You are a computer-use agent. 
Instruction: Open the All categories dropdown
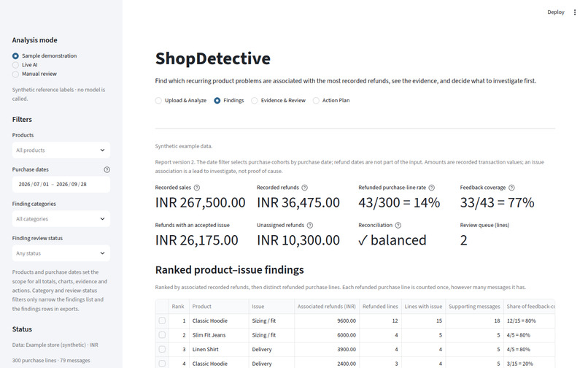pos(61,219)
